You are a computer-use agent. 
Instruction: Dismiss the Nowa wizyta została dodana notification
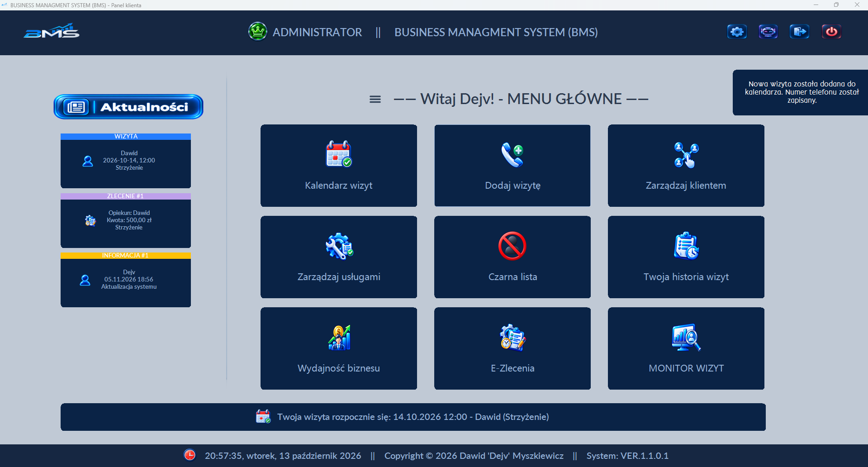pos(801,92)
